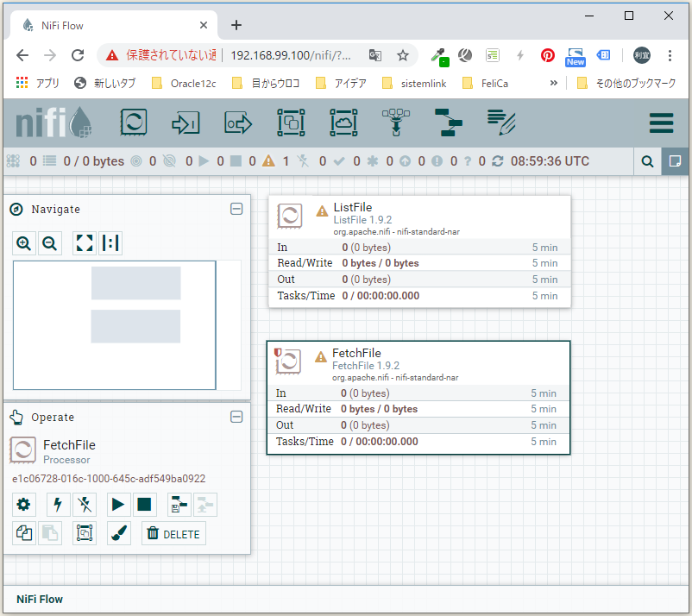
Task: Enable the selected FetchFile component
Action: 59,505
